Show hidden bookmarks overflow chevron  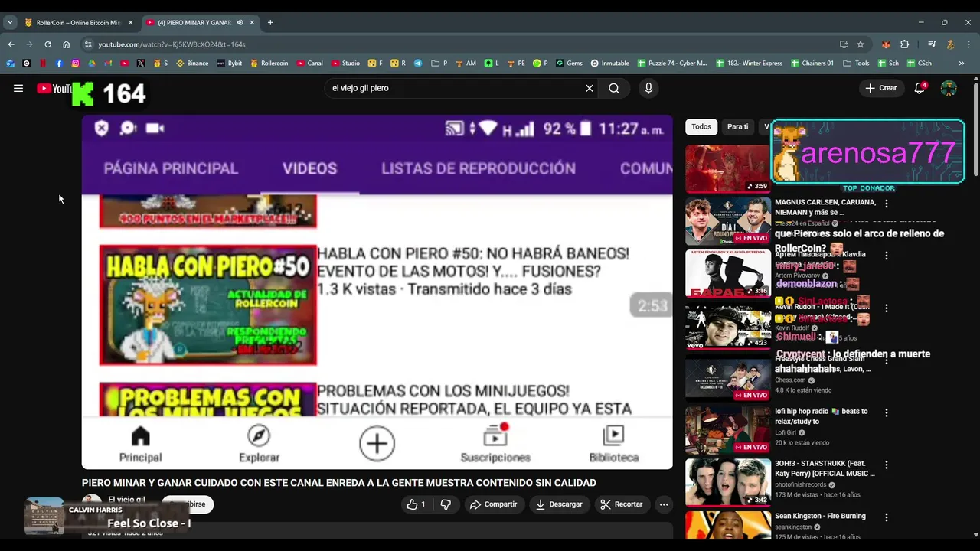click(962, 64)
